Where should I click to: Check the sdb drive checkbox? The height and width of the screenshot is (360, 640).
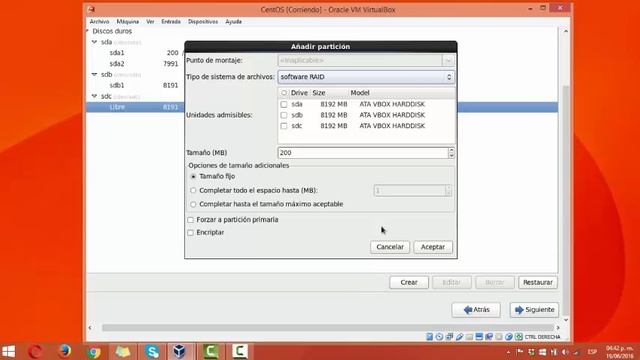pos(284,115)
